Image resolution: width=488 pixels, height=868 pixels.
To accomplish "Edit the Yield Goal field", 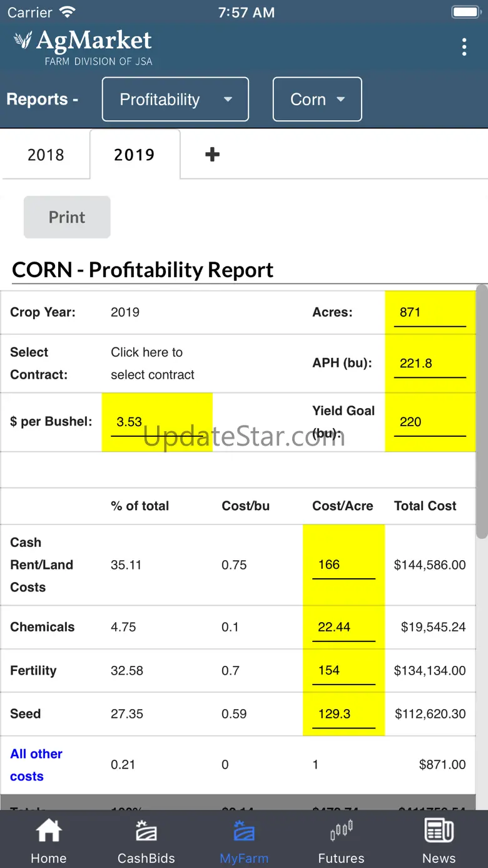I will pyautogui.click(x=429, y=422).
